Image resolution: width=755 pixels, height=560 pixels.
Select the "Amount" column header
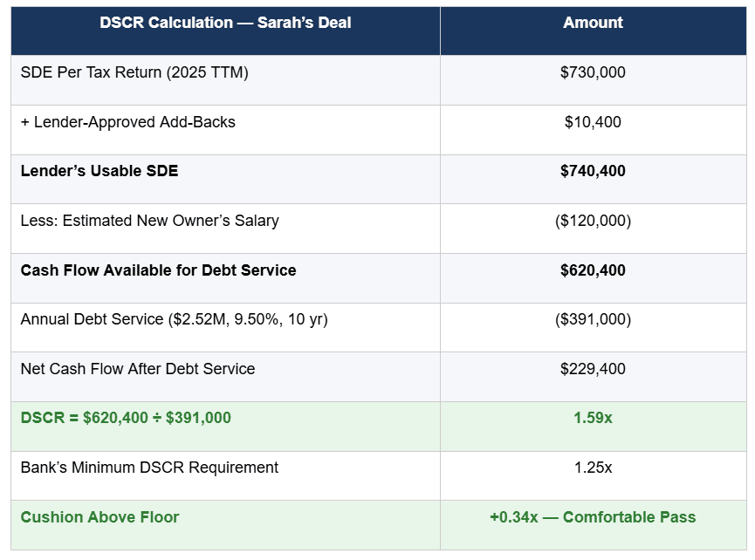[x=593, y=23]
